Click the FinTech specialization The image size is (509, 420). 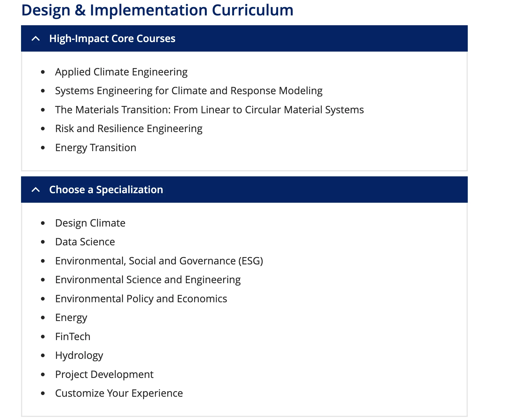(x=73, y=337)
